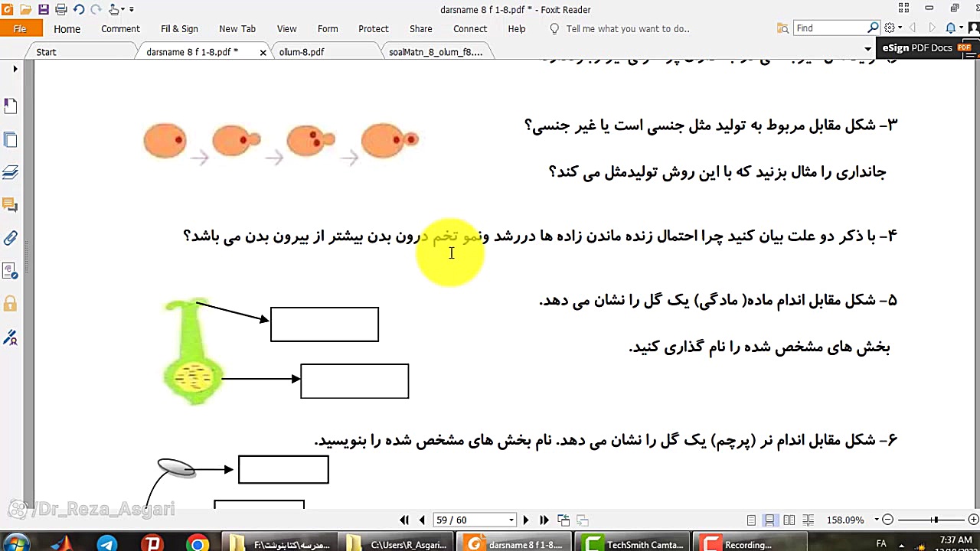Screen dimensions: 980x551
Task: Undo the last action
Action: coord(79,10)
